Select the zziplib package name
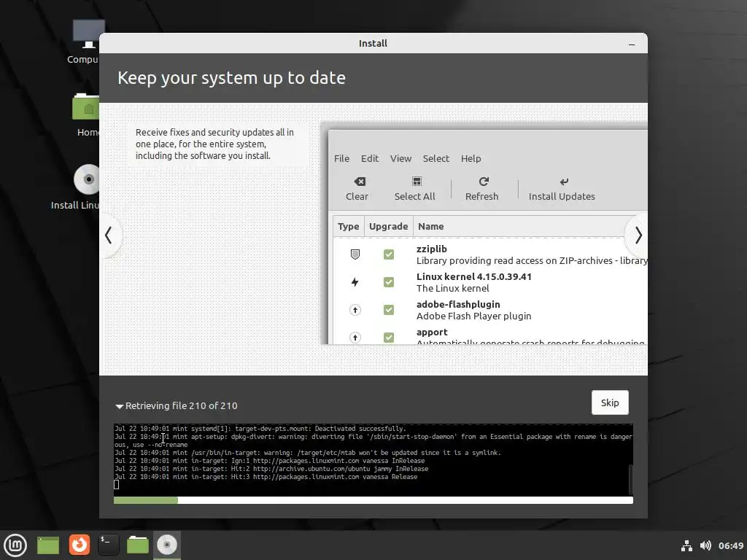This screenshot has width=747, height=560. [432, 249]
